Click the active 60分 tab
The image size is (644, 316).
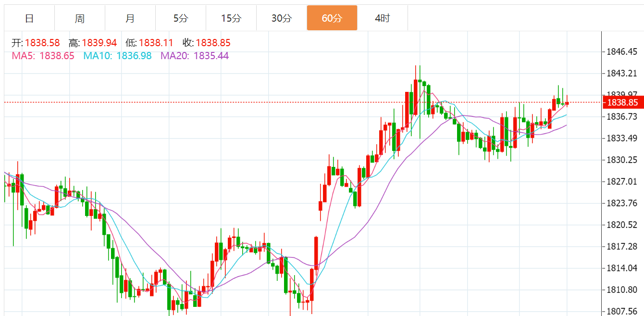332,18
